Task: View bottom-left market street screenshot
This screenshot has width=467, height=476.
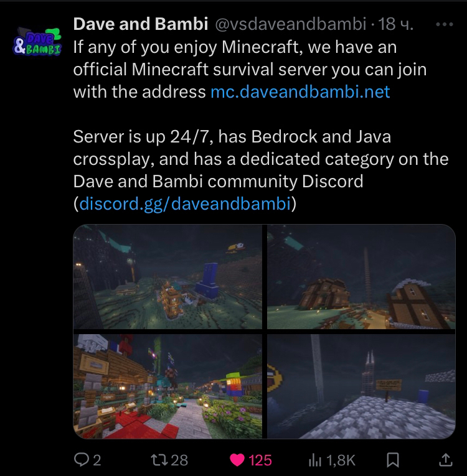Action: (x=167, y=386)
